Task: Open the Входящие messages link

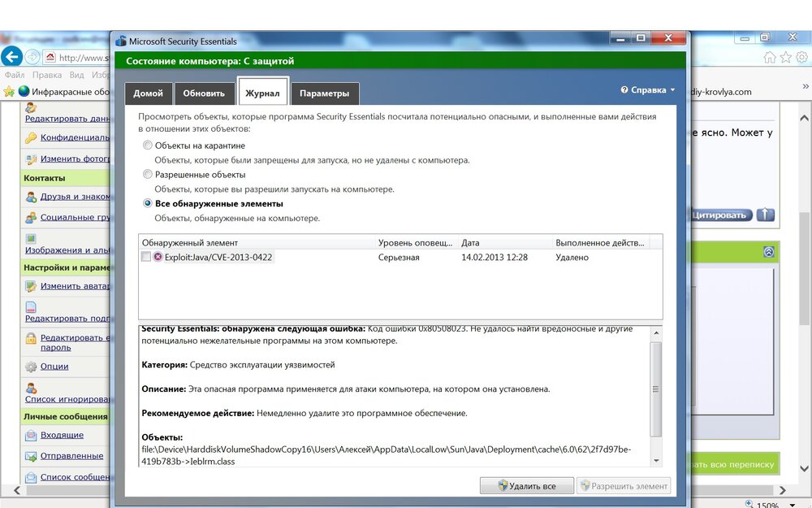Action: 62,436
